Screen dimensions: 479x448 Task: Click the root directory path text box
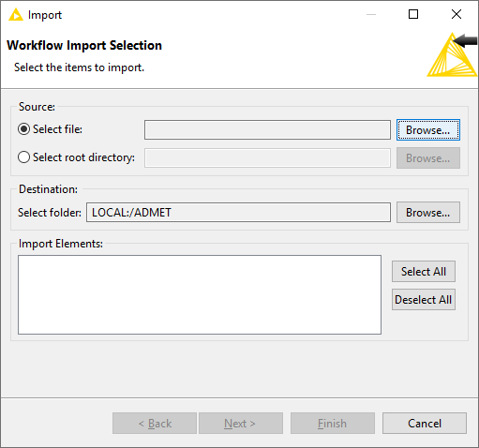[267, 158]
